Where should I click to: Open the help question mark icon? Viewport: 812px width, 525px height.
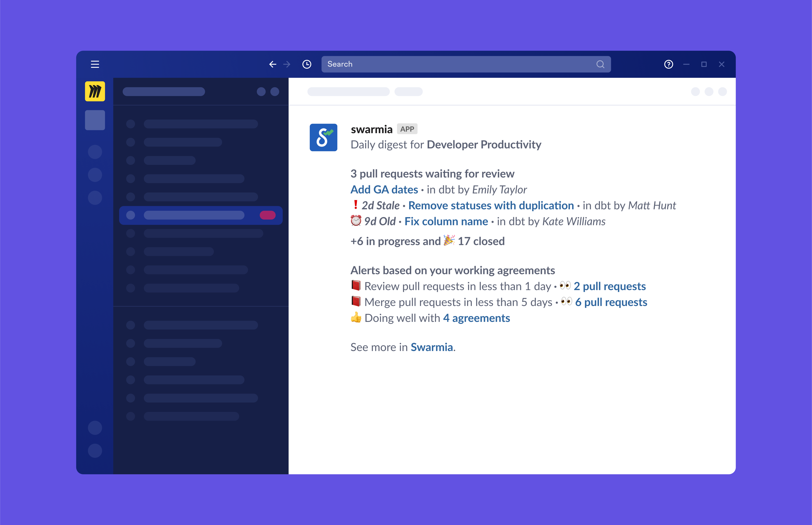[668, 64]
